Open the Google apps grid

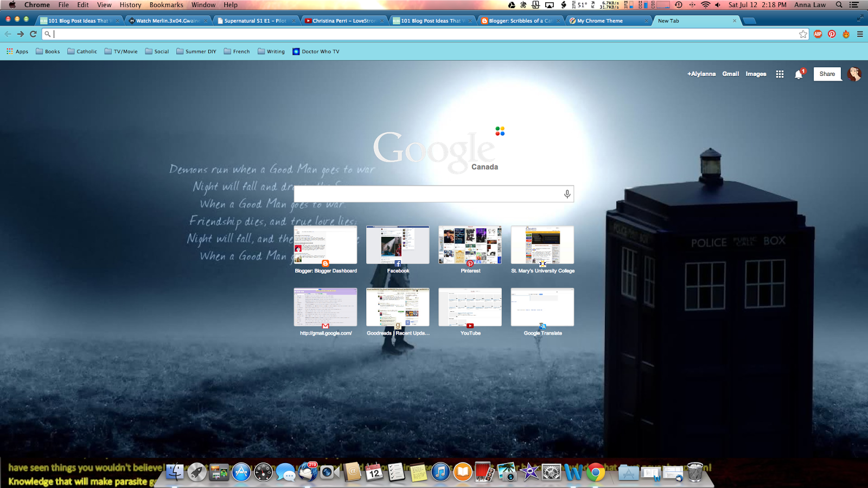[780, 74]
